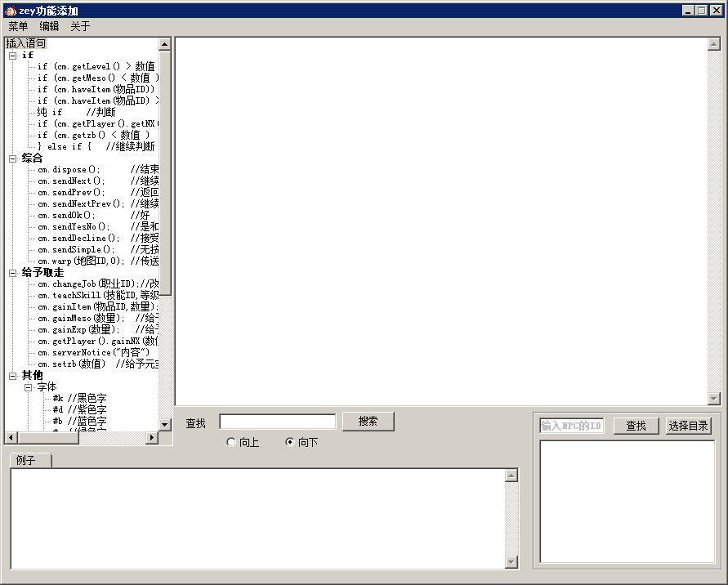Select cm.gainItem(物品ID,数量) item
The height and width of the screenshot is (585, 728).
tap(98, 307)
